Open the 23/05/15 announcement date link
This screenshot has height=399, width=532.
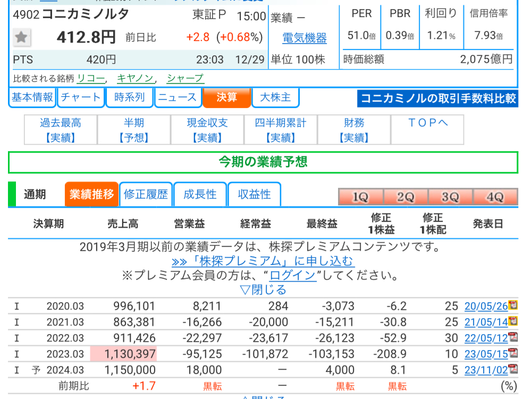click(x=486, y=354)
